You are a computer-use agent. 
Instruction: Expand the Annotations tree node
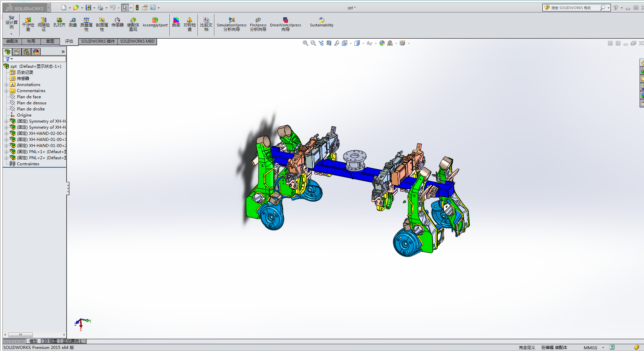tap(6, 85)
